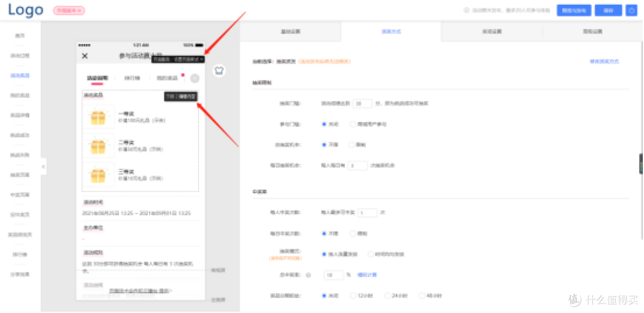Open 排行榜 in left sidebar
This screenshot has width=644, height=313.
click(x=20, y=254)
